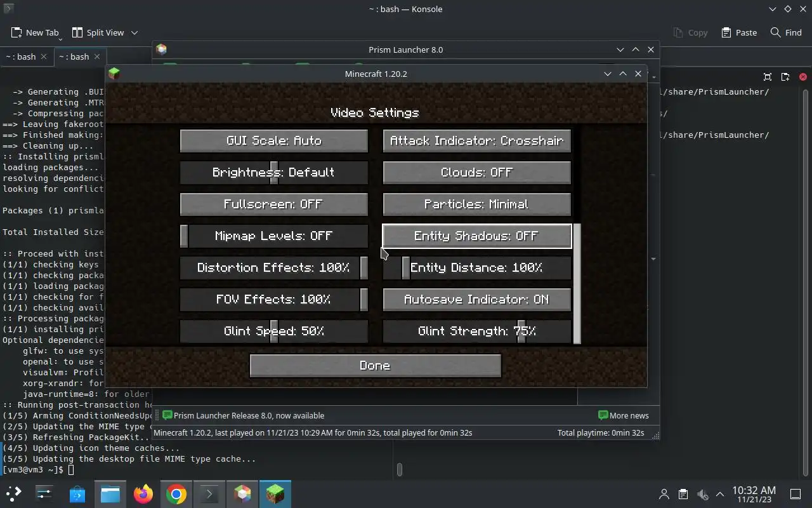Maximize the terminal split view pane
Image resolution: width=812 pixels, height=508 pixels.
[x=768, y=77]
